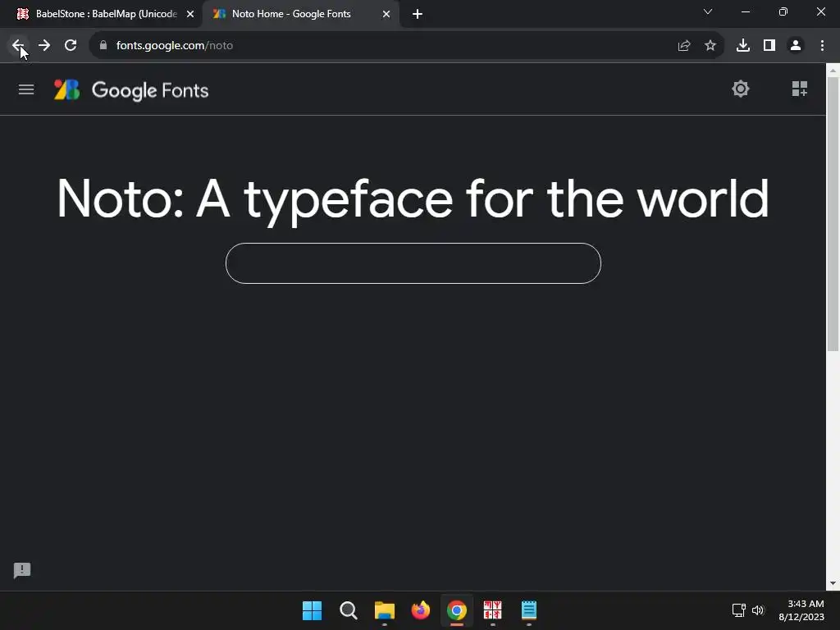Image resolution: width=840 pixels, height=630 pixels.
Task: View site information lock icon
Action: (x=103, y=46)
